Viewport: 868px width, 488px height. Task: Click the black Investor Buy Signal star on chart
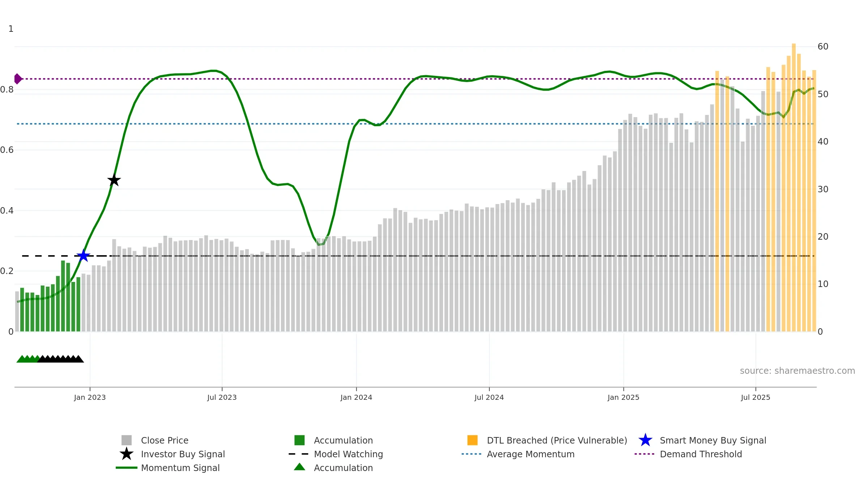pos(114,180)
